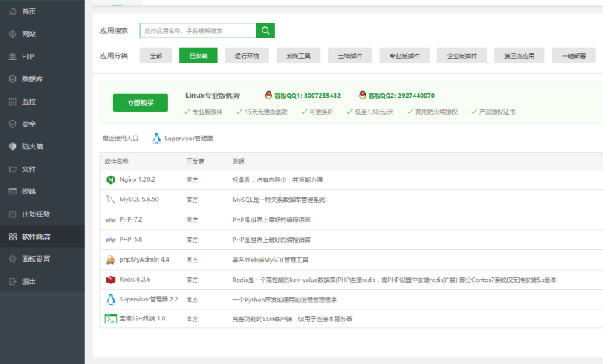This screenshot has height=364, width=603.
Task: Click the Nginx logo icon
Action: (111, 179)
